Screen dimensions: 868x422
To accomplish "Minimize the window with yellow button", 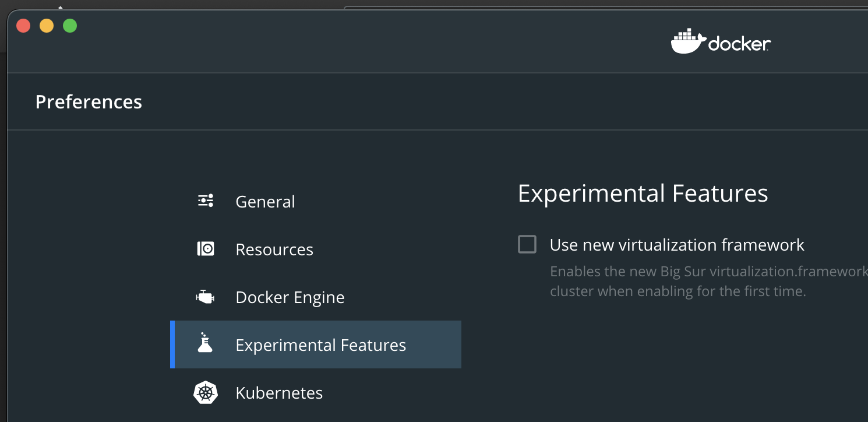I will (x=47, y=26).
